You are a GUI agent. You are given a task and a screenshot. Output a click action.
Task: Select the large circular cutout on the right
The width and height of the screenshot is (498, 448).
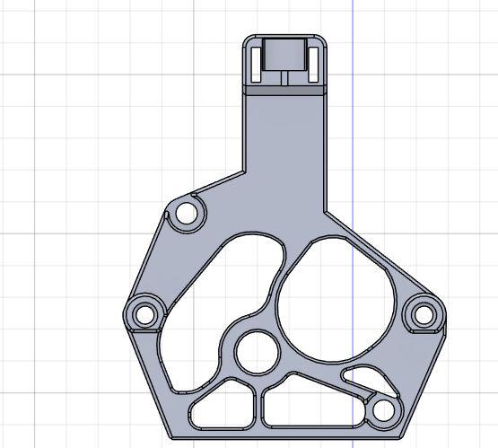click(x=336, y=299)
